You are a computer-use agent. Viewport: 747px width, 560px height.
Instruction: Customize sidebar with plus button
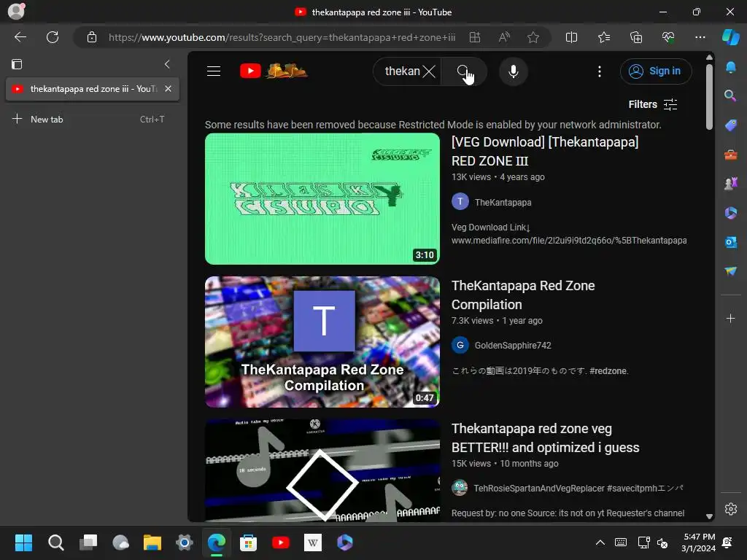730,318
